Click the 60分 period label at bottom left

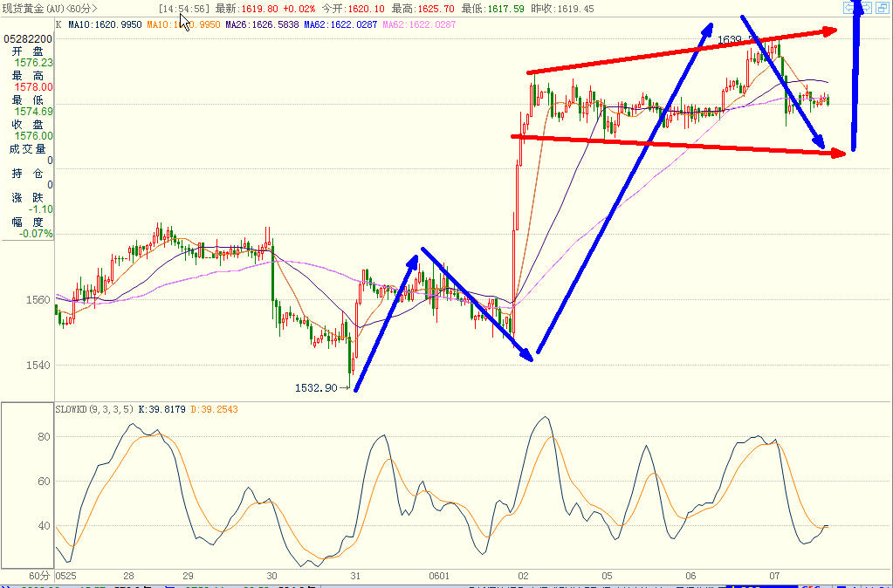(40, 576)
